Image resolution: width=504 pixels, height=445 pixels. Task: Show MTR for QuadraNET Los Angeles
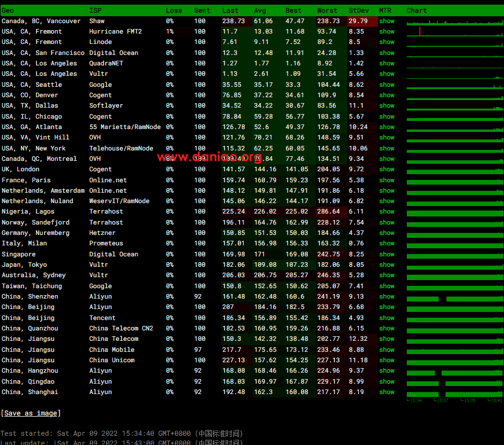(x=387, y=63)
